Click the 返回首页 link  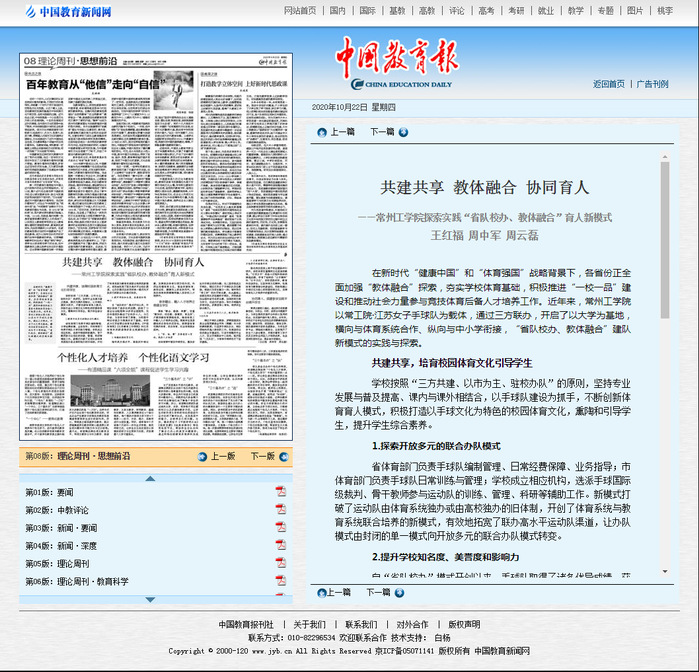pyautogui.click(x=608, y=84)
